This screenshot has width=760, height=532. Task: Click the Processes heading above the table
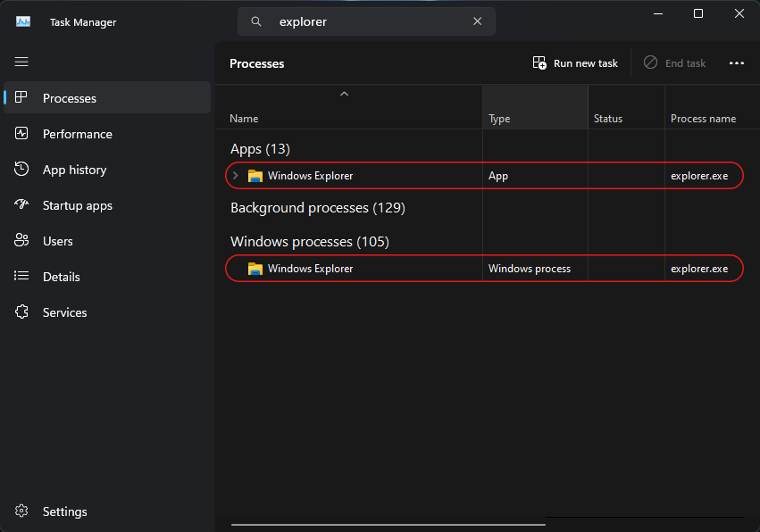(x=257, y=63)
